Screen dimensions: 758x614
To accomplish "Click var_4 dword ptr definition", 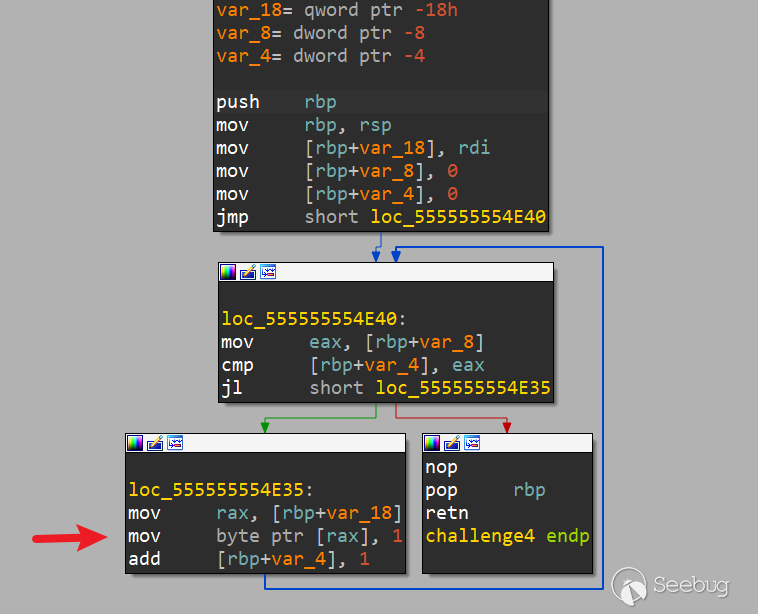I will pyautogui.click(x=321, y=56).
